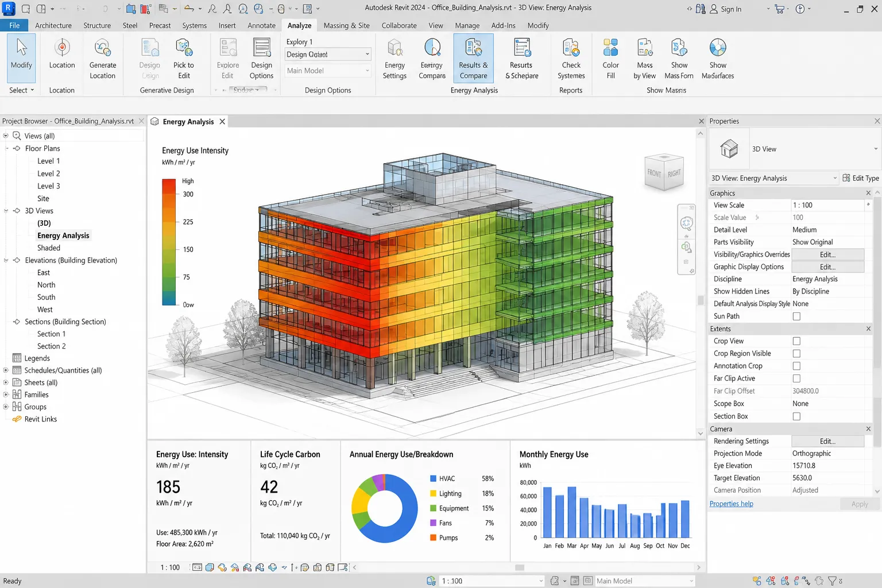Click the HVAC blue legend swatch
This screenshot has height=588, width=882.
[434, 479]
